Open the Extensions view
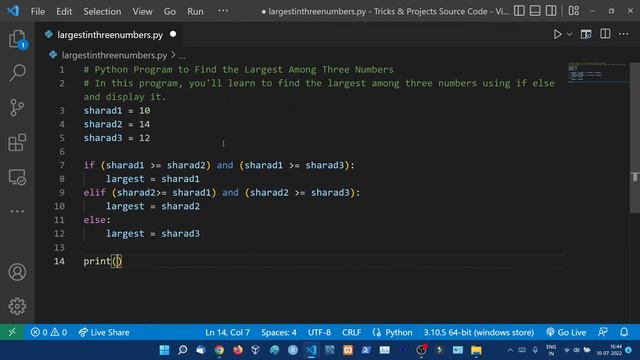 pos(17,142)
